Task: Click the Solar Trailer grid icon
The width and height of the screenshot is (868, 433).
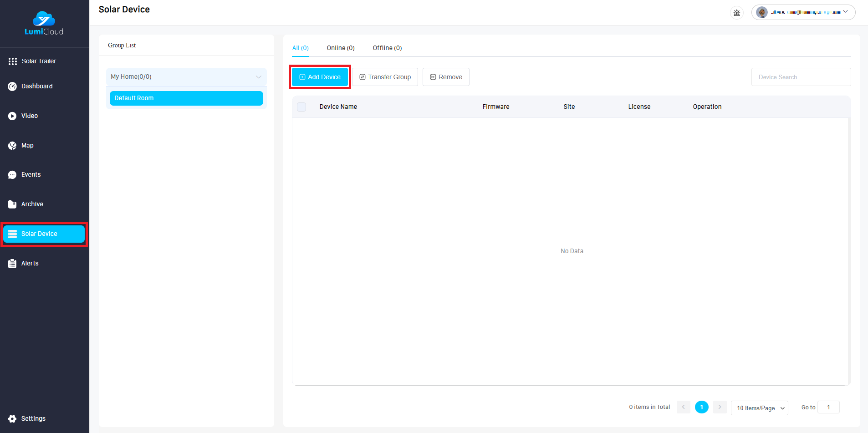Action: point(12,61)
